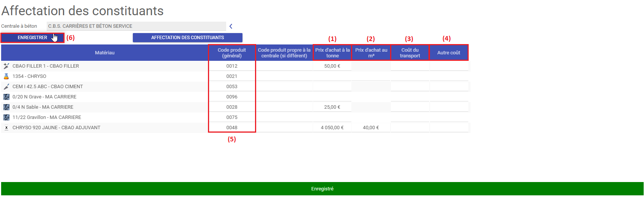Viewport: 644px width, 198px height.
Task: Edit product code 0021
Action: pyautogui.click(x=232, y=76)
